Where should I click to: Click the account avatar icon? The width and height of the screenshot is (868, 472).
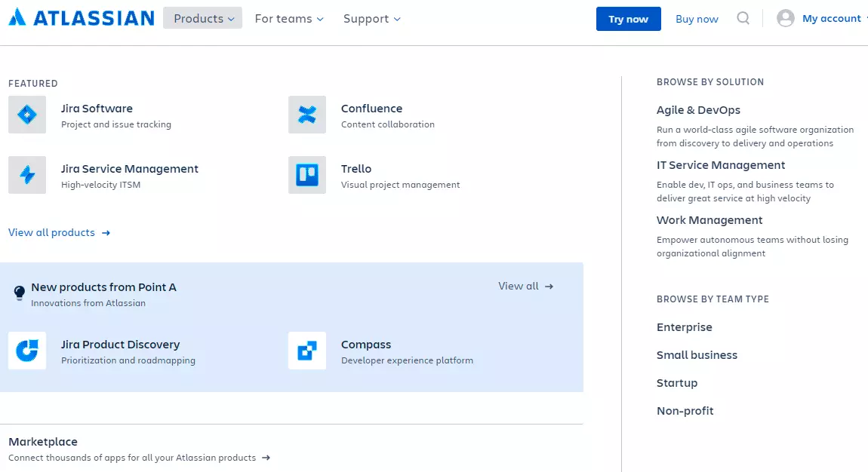coord(786,18)
